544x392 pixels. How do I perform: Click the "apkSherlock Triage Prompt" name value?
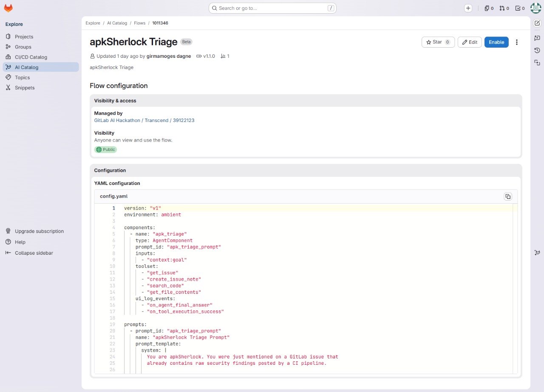click(191, 337)
